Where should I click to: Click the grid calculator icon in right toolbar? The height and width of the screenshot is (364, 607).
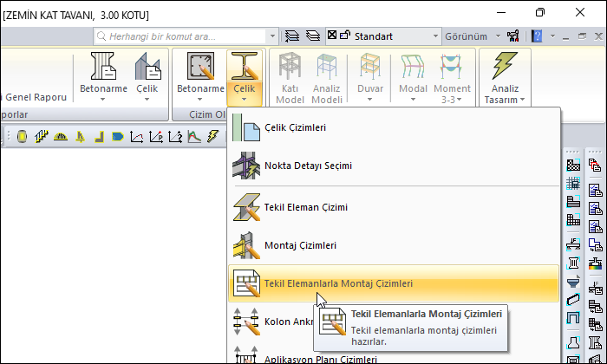(573, 184)
